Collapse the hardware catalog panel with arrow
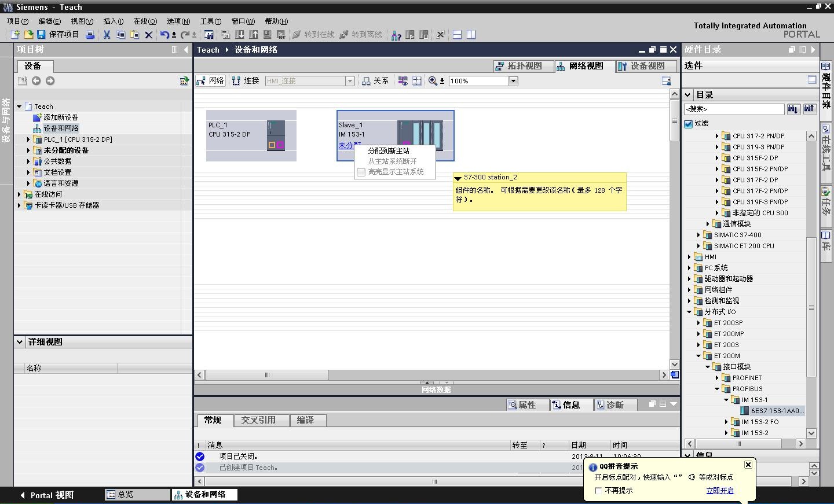 [x=813, y=50]
